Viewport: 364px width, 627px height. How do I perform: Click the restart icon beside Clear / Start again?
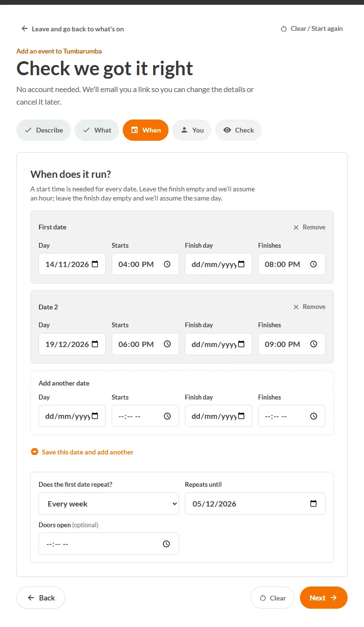click(284, 28)
